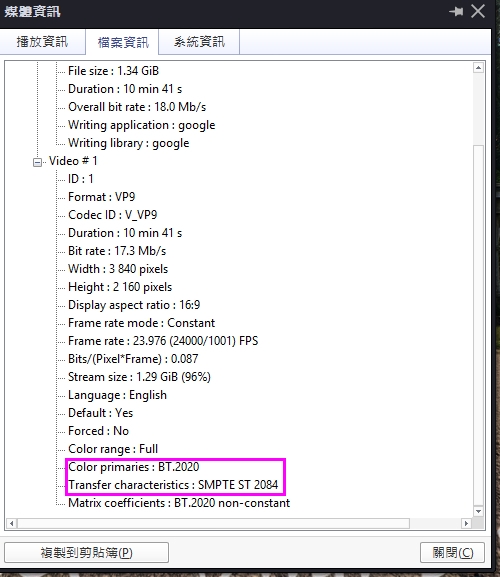500x577 pixels.
Task: Click the vertical scrollbar down arrow
Action: (478, 511)
